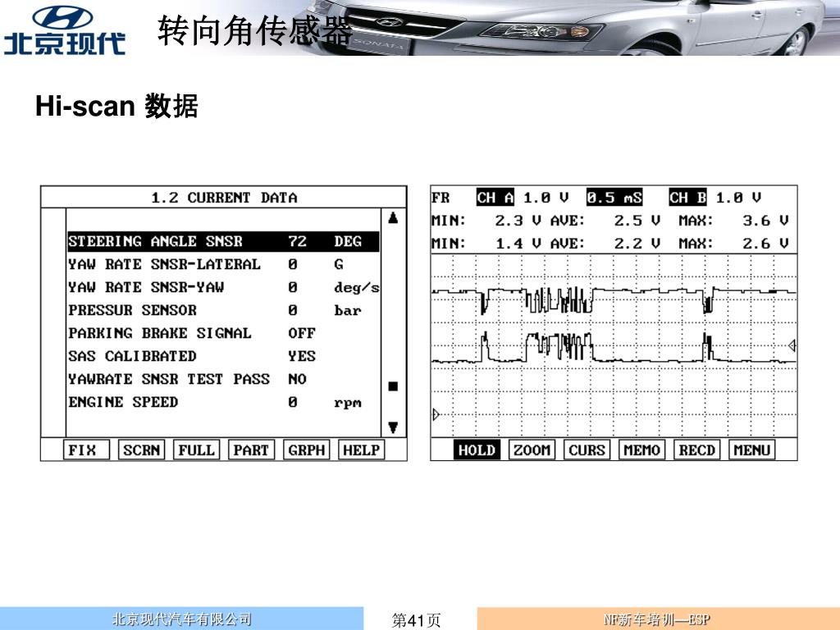Select STEERING ANGLE SNSR row
Viewport: 840px width, 630px height.
tap(223, 242)
